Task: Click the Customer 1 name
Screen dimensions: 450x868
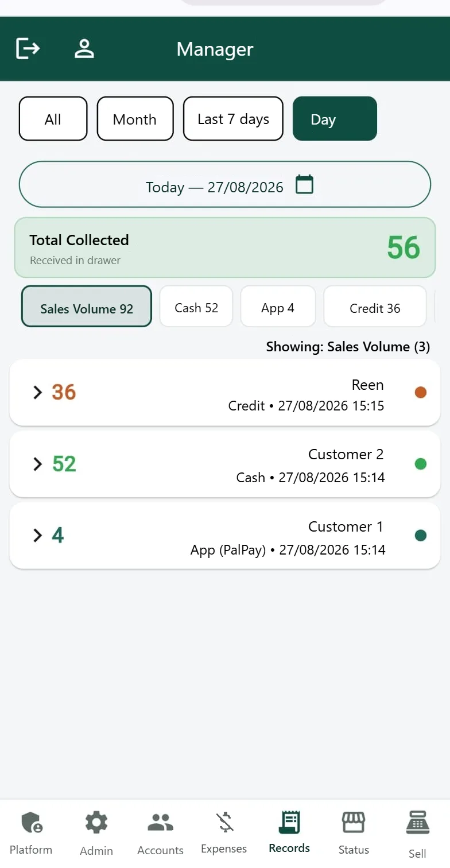Action: click(346, 526)
